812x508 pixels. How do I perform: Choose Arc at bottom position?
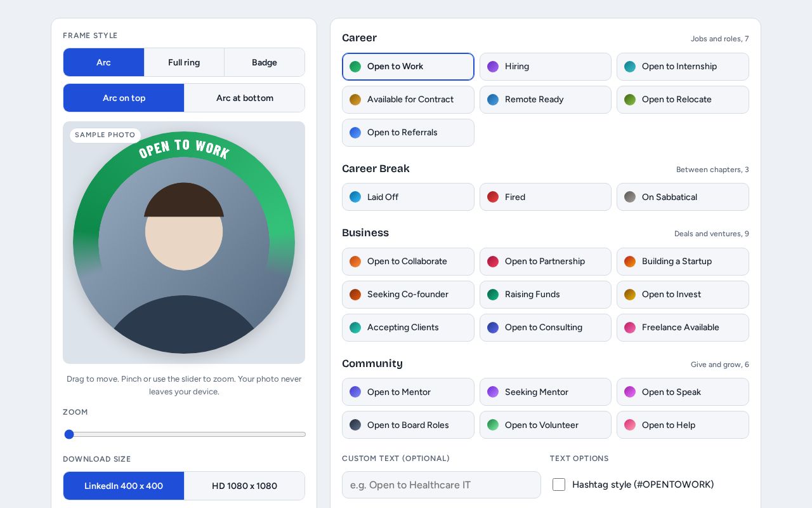[x=245, y=98]
